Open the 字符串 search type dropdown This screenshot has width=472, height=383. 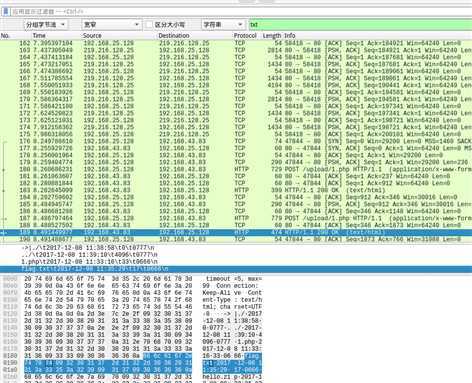[x=223, y=25]
